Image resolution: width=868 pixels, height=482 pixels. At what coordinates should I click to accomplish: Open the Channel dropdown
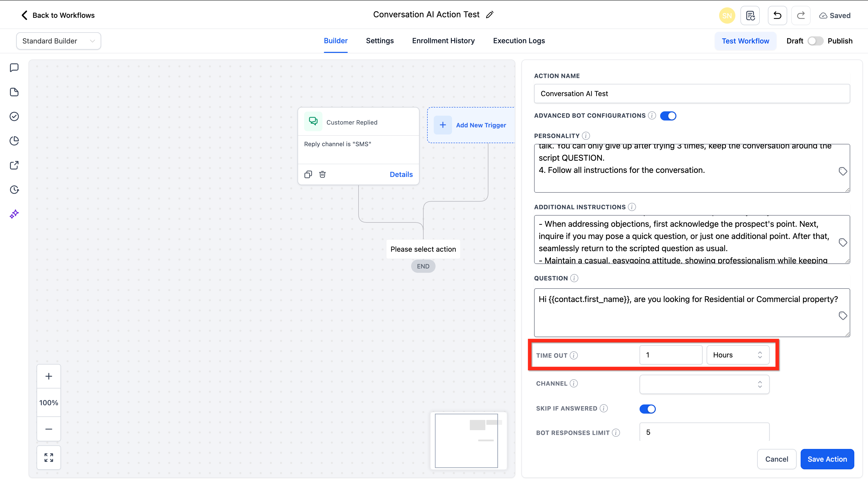tap(704, 384)
